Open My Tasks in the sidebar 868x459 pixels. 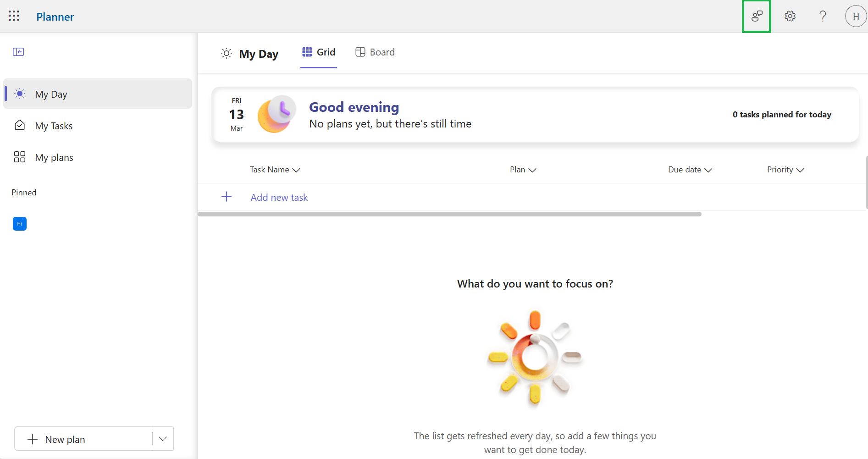97,126
